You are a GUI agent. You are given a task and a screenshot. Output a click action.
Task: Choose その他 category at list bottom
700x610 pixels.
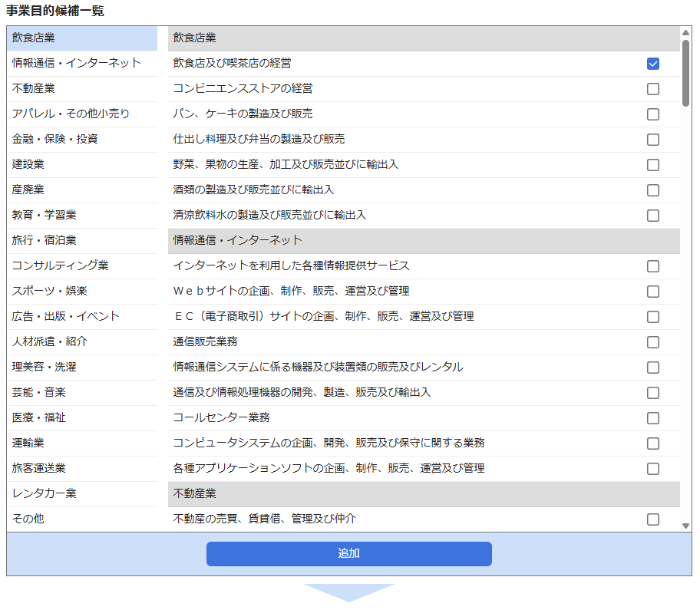[28, 519]
